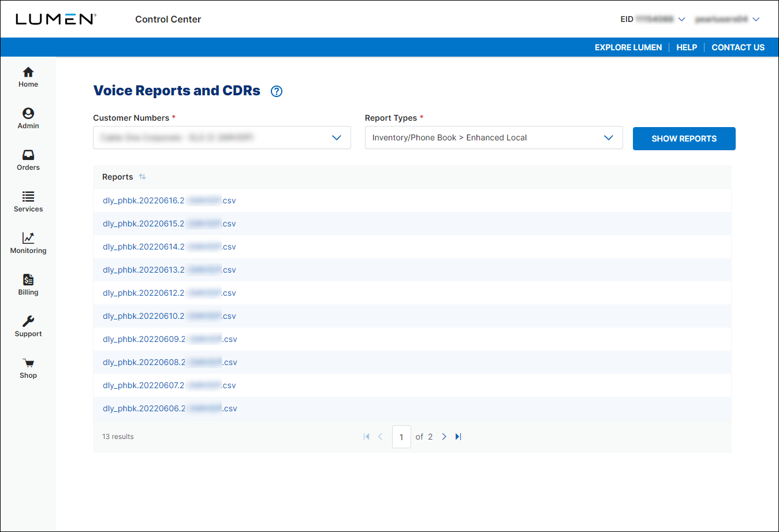
Task: Click the 13 results text
Action: point(118,437)
